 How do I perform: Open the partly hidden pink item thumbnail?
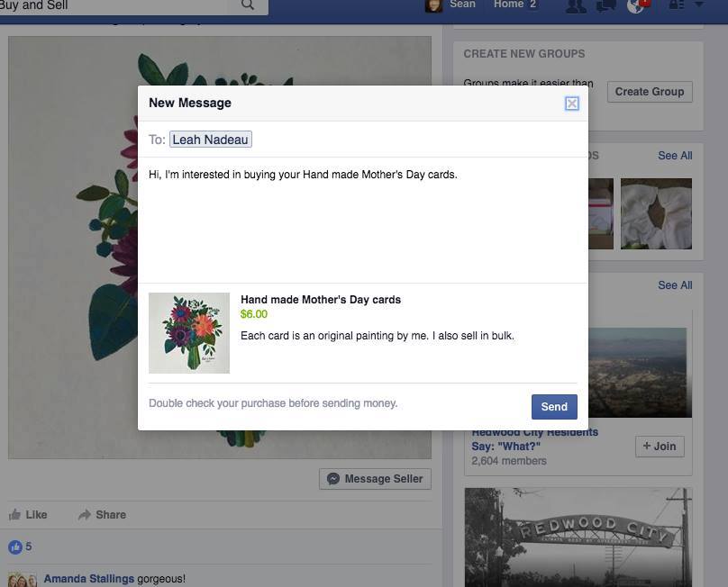click(x=601, y=213)
